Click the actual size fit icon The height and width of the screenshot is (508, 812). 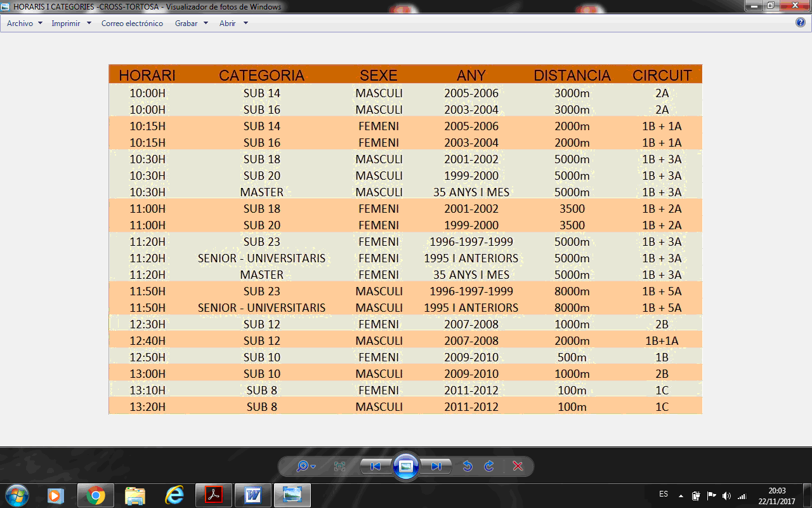point(339,467)
